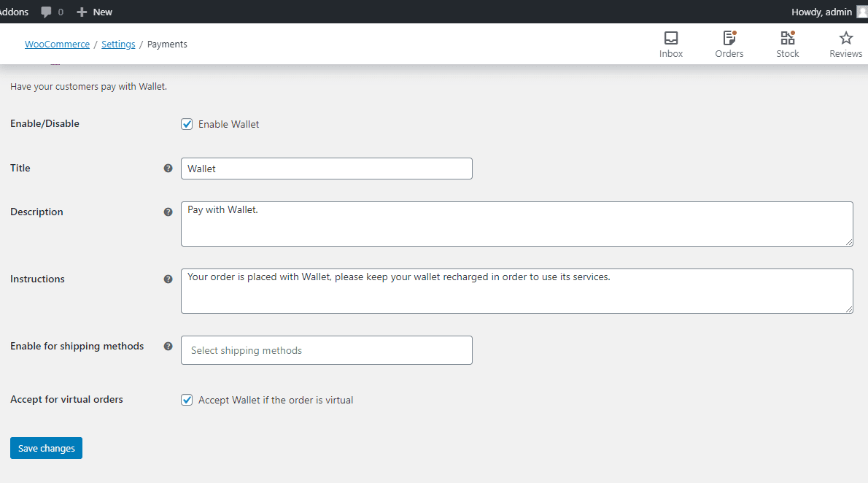Viewport: 868px width, 483px height.
Task: Open the Description help tooltip
Action: pyautogui.click(x=168, y=212)
